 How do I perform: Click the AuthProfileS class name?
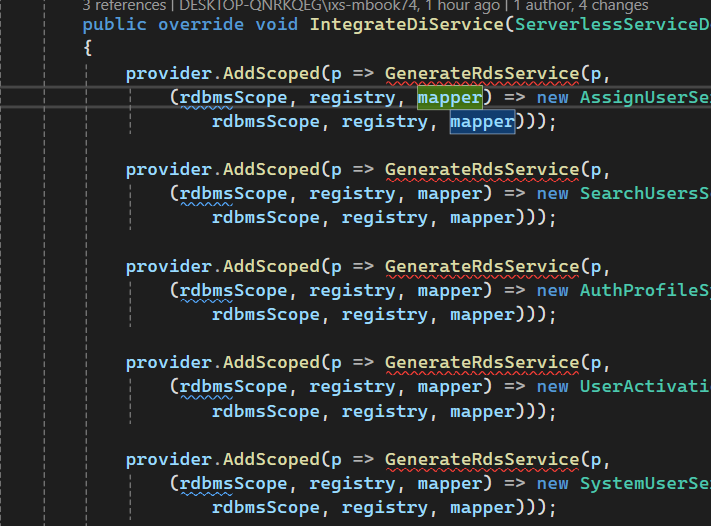[x=645, y=290]
